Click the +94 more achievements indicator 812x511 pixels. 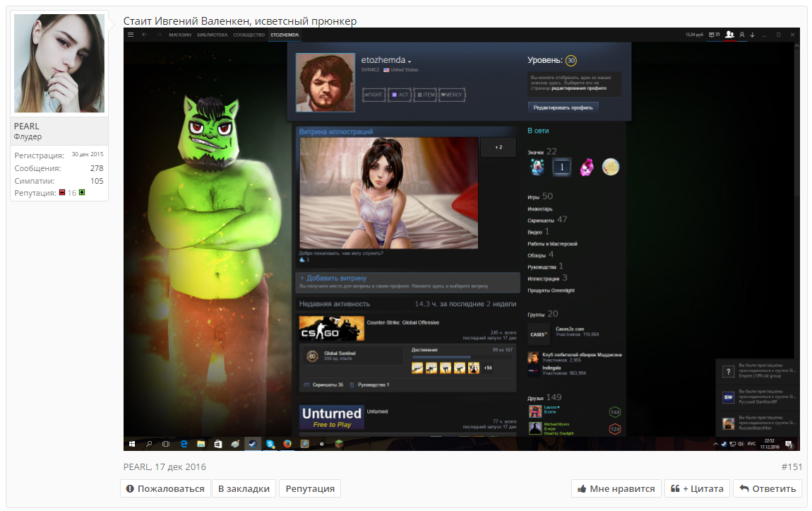488,368
